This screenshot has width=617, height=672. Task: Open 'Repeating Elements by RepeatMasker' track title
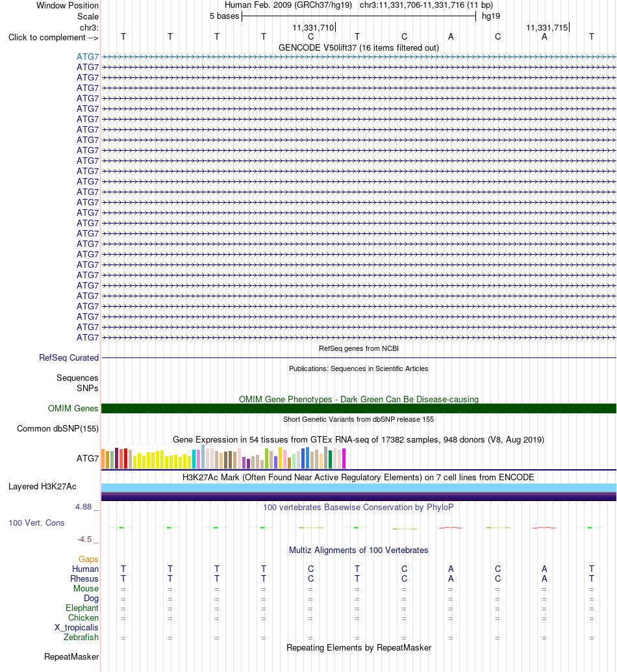(x=359, y=647)
